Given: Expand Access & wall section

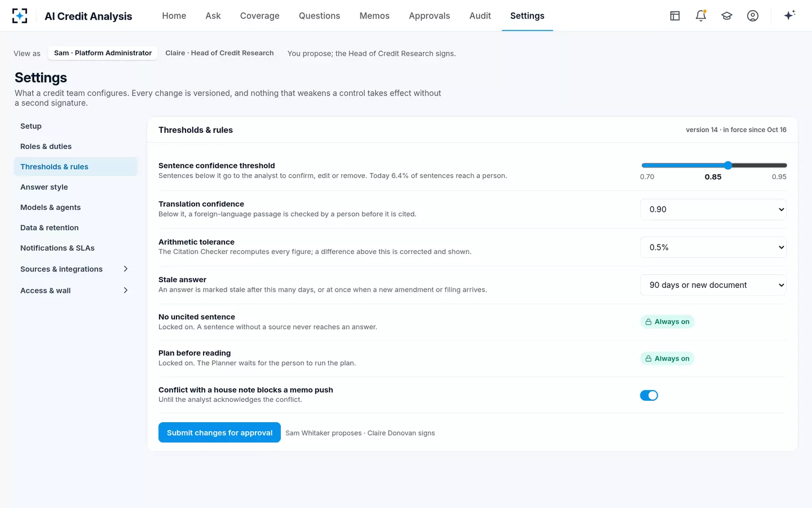Looking at the screenshot, I should coord(75,291).
